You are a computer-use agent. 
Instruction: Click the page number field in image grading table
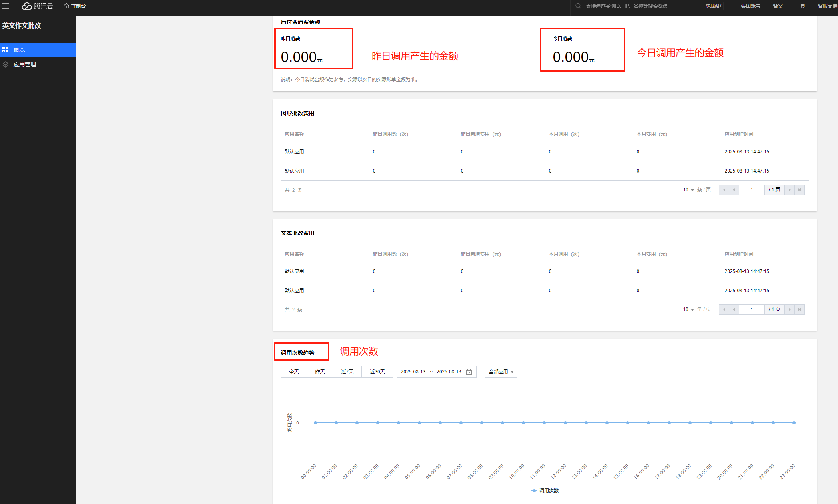[x=752, y=190]
